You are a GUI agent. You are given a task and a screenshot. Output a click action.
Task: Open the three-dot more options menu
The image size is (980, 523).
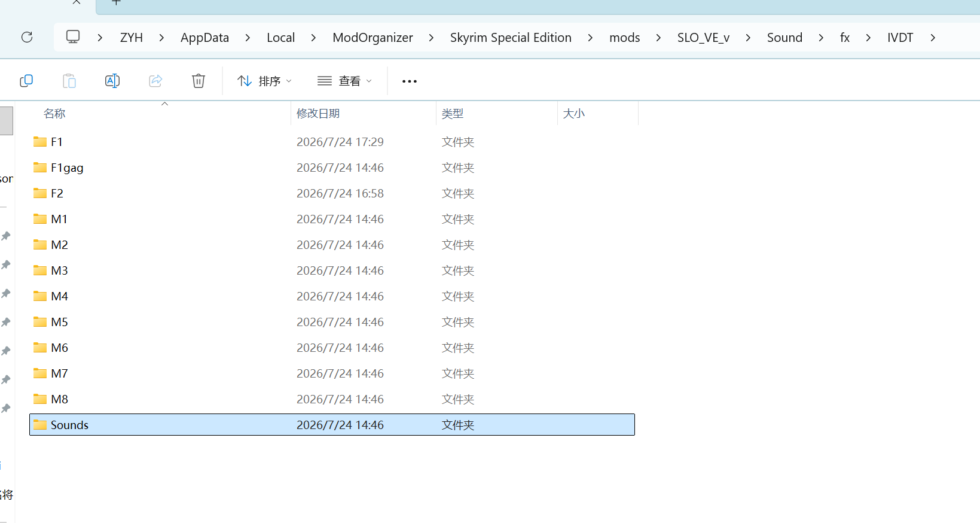click(x=410, y=81)
